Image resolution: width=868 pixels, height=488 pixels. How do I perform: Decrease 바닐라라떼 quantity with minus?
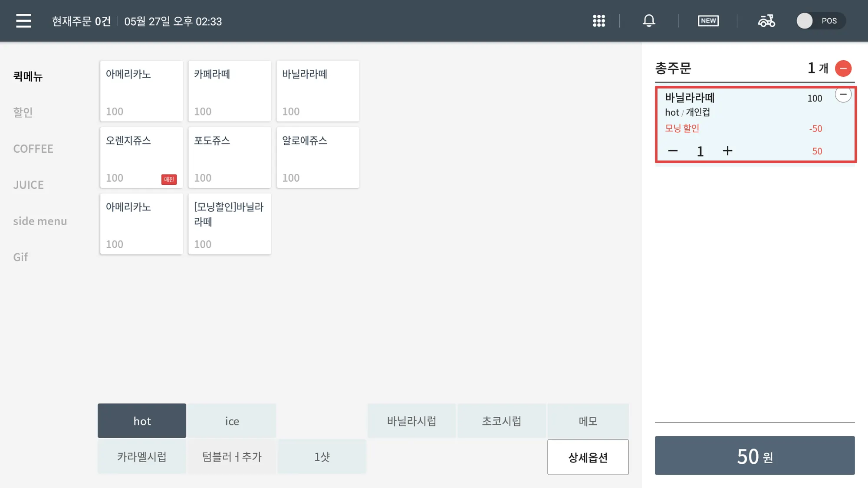tap(673, 151)
